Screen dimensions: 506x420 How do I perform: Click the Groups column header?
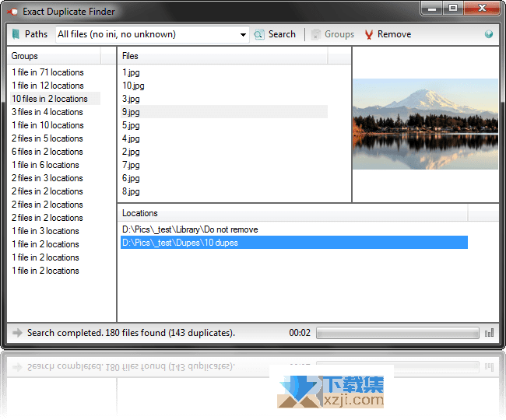(x=54, y=56)
